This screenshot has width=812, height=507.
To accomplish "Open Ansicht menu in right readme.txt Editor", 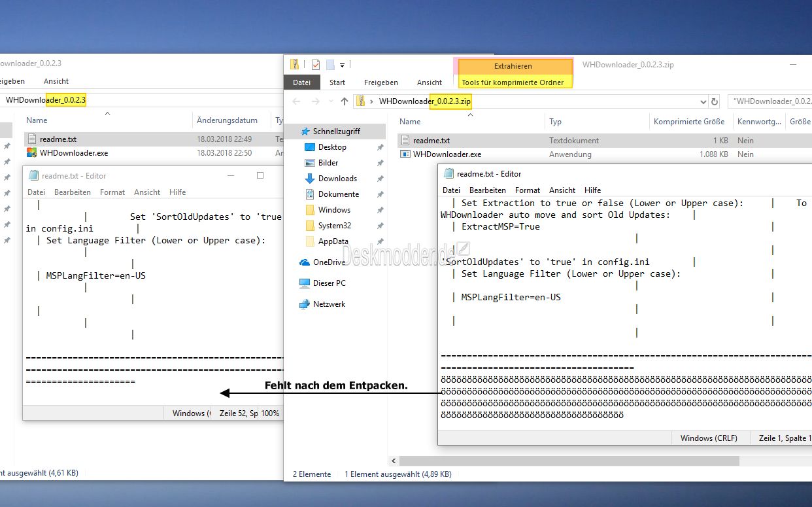I will tap(562, 190).
